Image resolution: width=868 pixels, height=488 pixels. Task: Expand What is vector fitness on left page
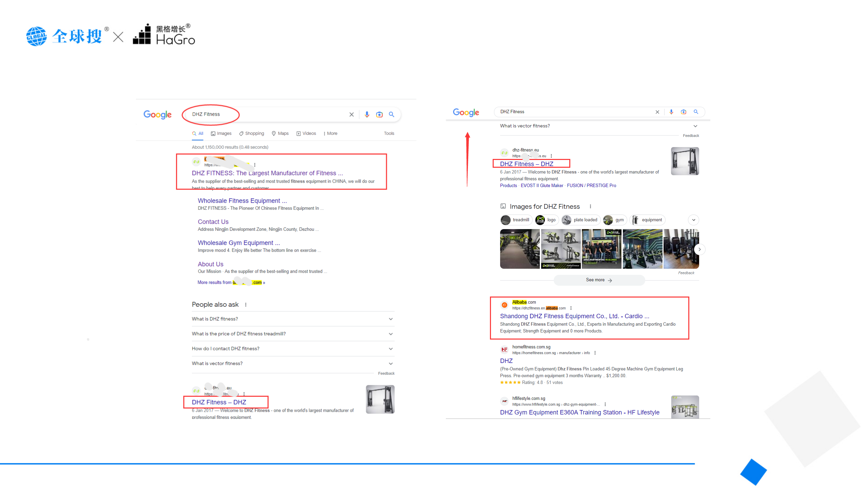(293, 364)
